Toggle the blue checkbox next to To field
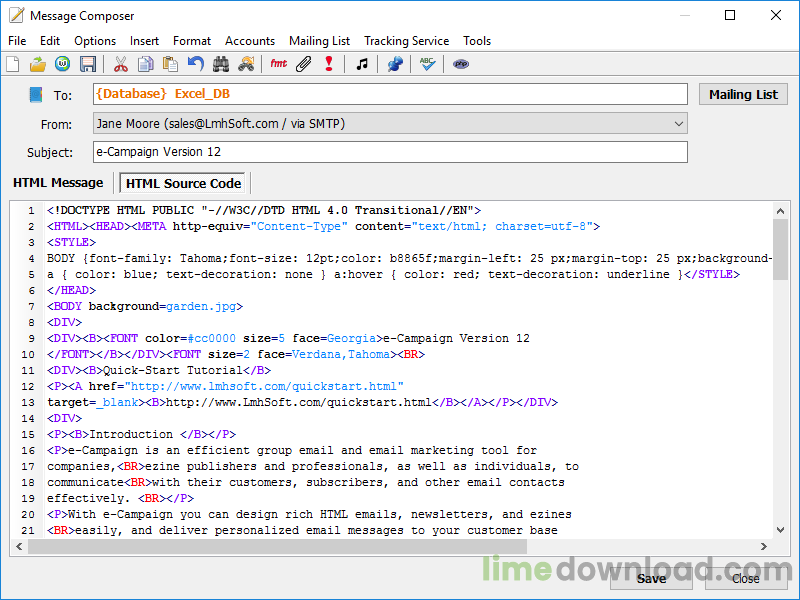800x600 pixels. point(36,93)
